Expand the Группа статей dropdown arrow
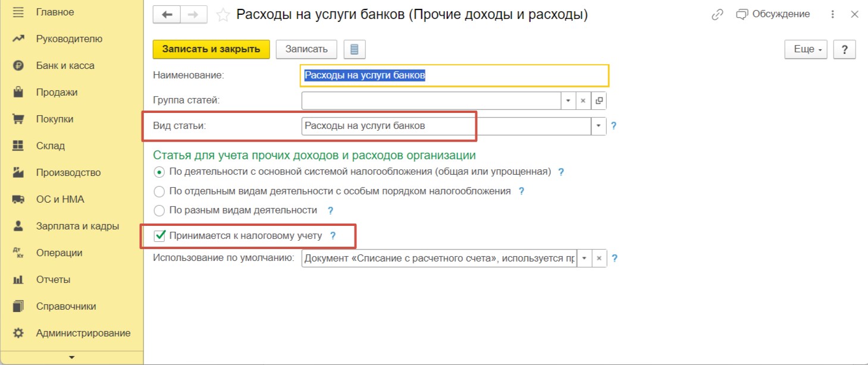This screenshot has width=868, height=365. coord(568,100)
